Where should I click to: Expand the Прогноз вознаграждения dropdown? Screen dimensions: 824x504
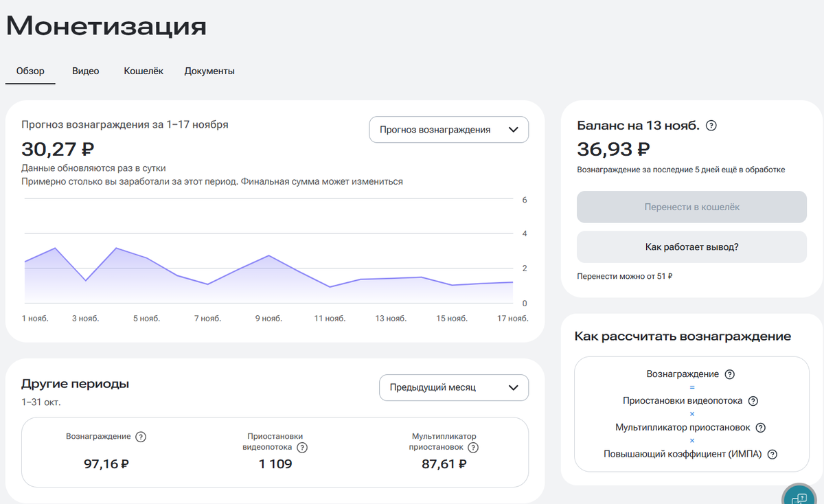tap(449, 130)
